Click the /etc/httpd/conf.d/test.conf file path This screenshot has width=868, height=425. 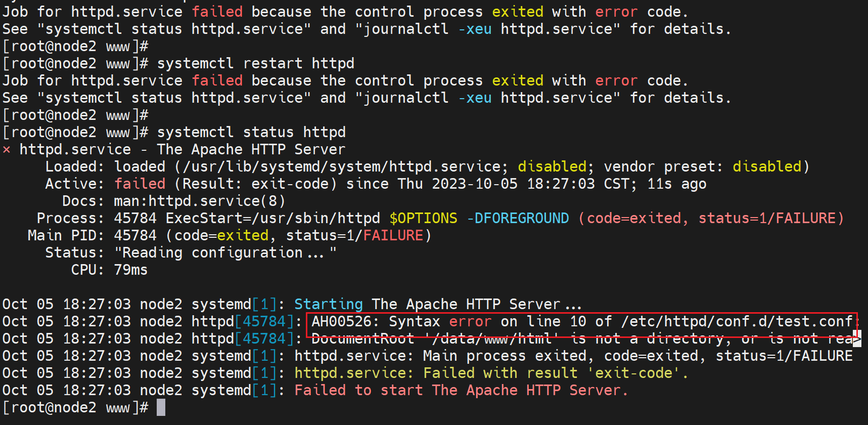coord(737,321)
